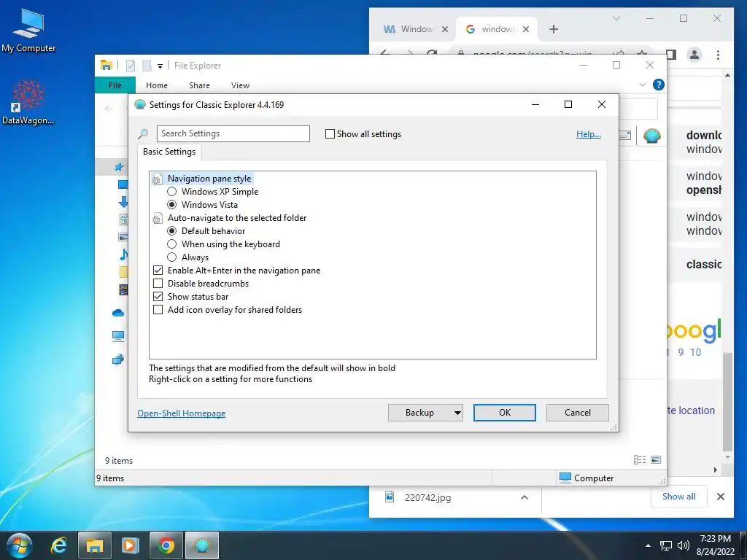
Task: Select This PC monitor icon in File Explorer sidebar
Action: pos(118,335)
